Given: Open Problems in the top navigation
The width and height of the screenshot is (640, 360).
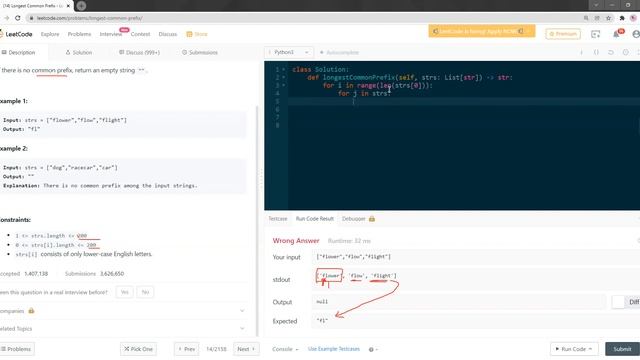Looking at the screenshot, I should point(79,34).
